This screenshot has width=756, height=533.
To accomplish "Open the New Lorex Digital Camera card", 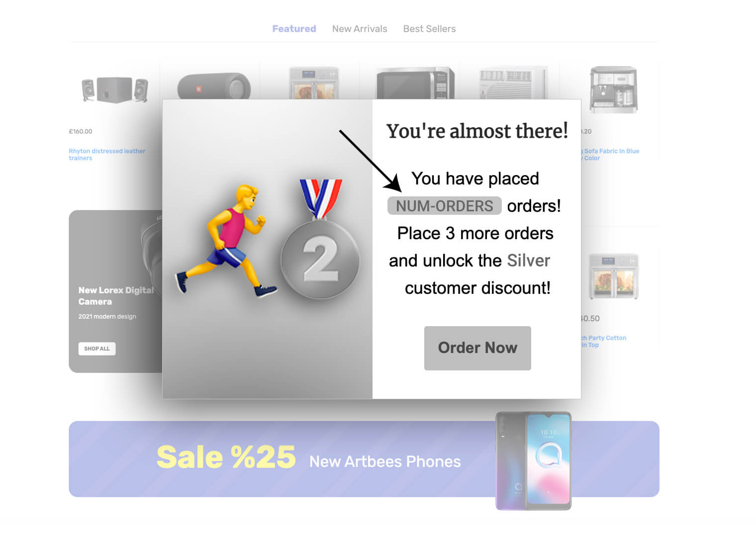I will click(115, 291).
